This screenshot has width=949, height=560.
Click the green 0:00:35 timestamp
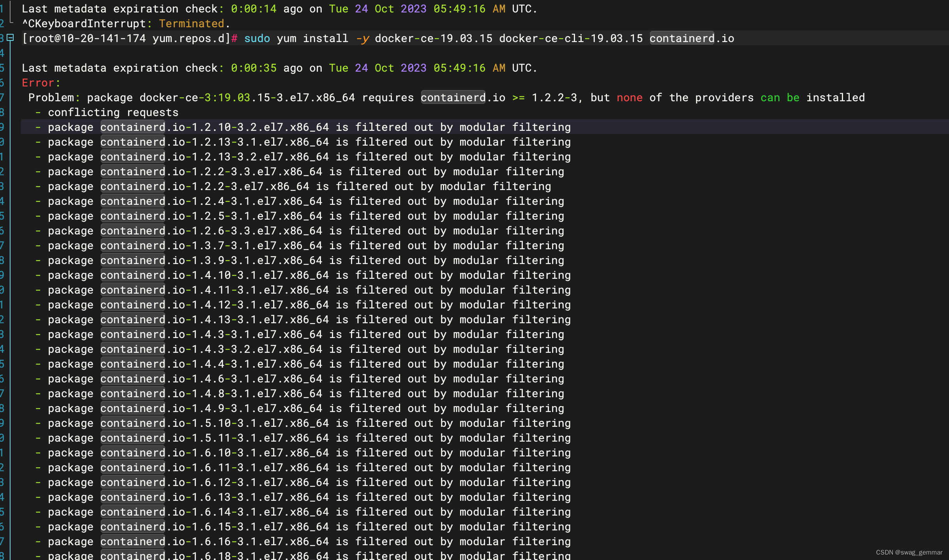coord(253,68)
